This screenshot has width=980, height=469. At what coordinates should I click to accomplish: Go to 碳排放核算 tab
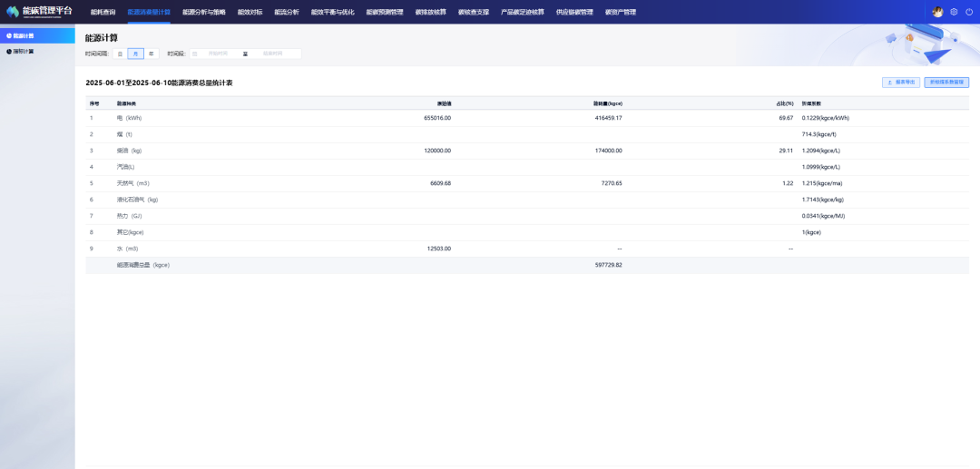point(430,12)
